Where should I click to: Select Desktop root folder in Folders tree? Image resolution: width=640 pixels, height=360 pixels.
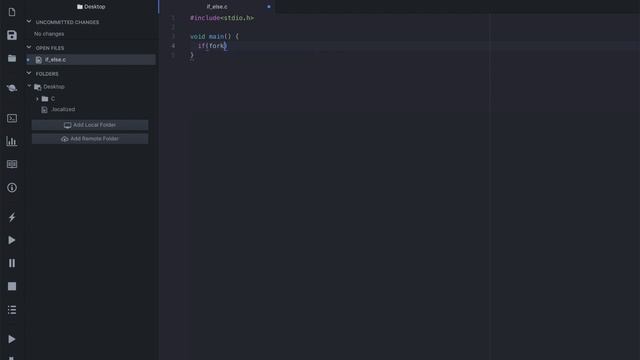[54, 87]
